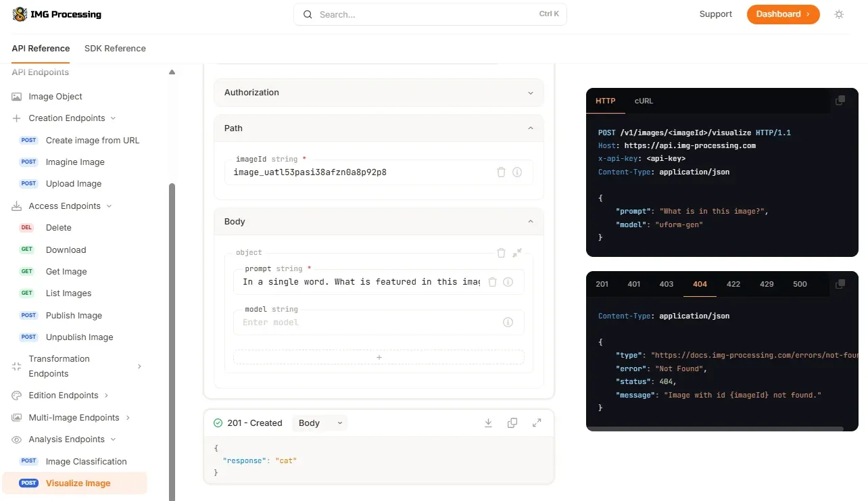Screen dimensions: 868x501
Task: Copy the 404 response example
Action: 840,284
